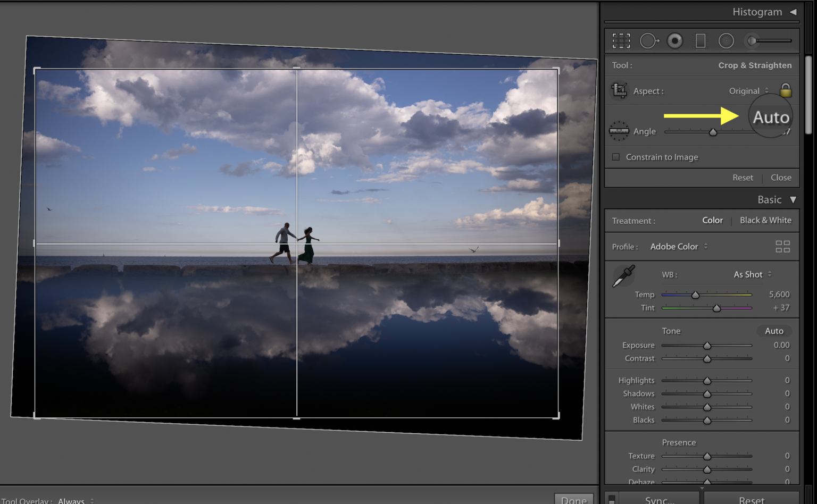Select the Crop Overlay tool

pos(621,40)
